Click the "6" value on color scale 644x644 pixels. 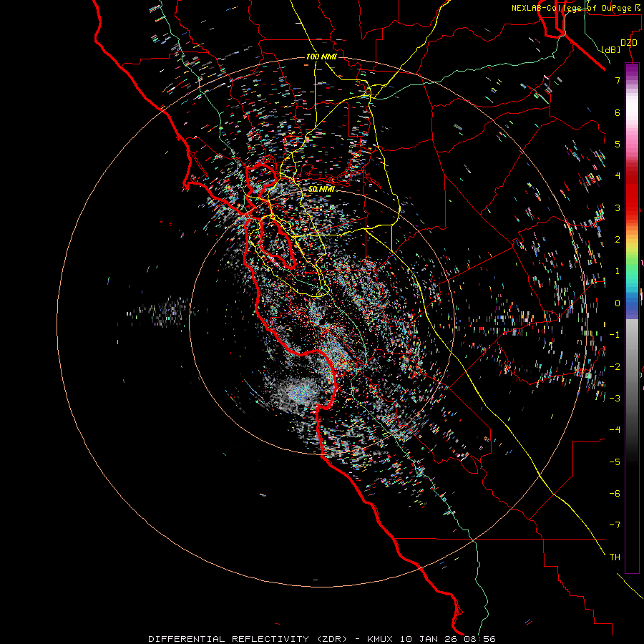coord(618,112)
